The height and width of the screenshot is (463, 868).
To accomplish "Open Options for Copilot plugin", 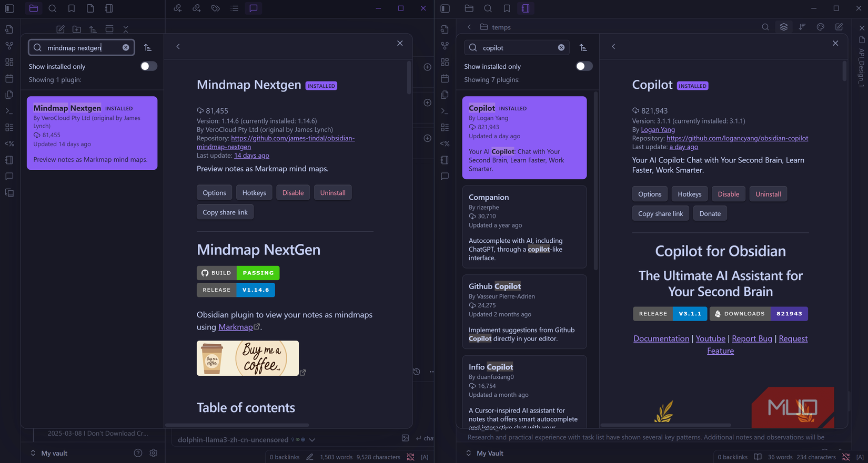I will pyautogui.click(x=650, y=194).
